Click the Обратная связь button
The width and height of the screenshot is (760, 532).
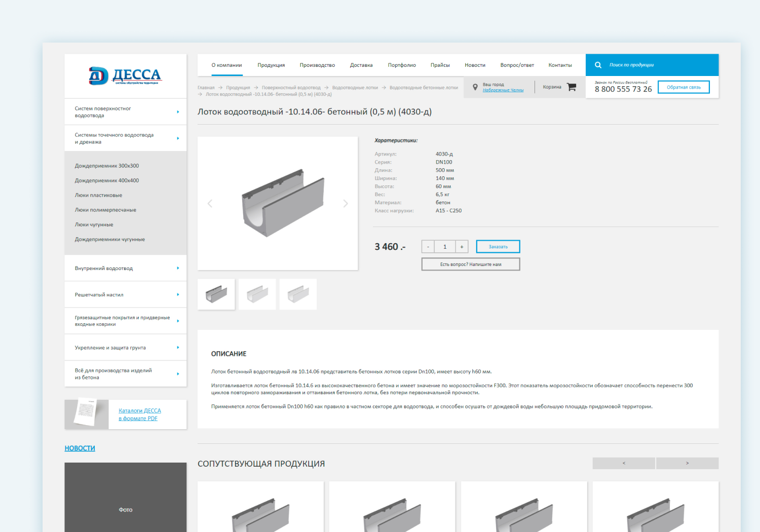(x=683, y=87)
